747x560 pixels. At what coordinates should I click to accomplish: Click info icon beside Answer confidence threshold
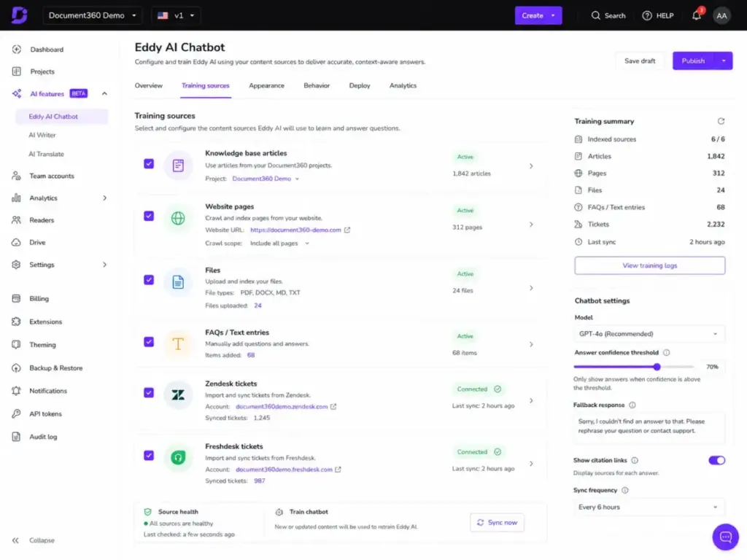667,353
